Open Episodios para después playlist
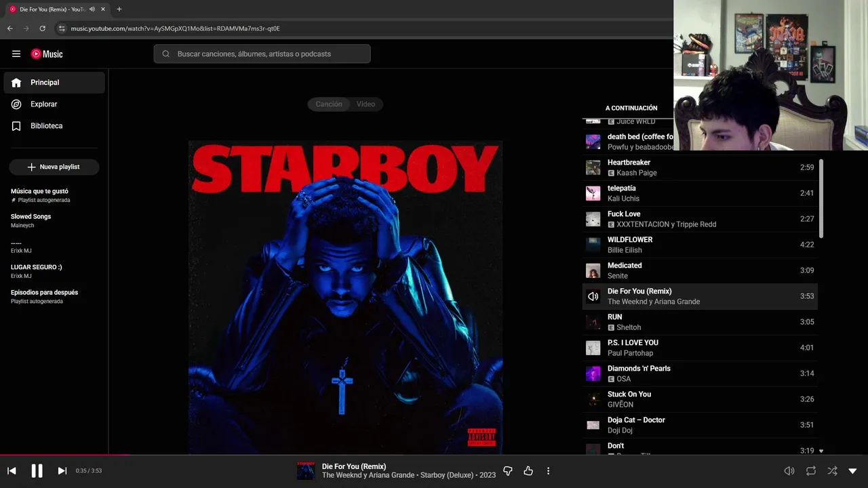This screenshot has width=868, height=488. coord(54,297)
